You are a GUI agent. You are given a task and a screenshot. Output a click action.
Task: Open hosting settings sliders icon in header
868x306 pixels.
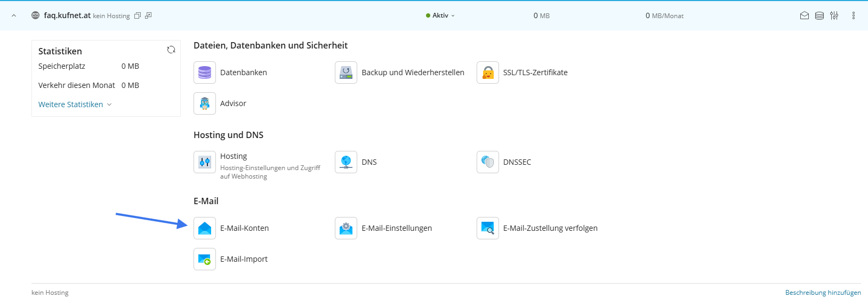point(834,15)
